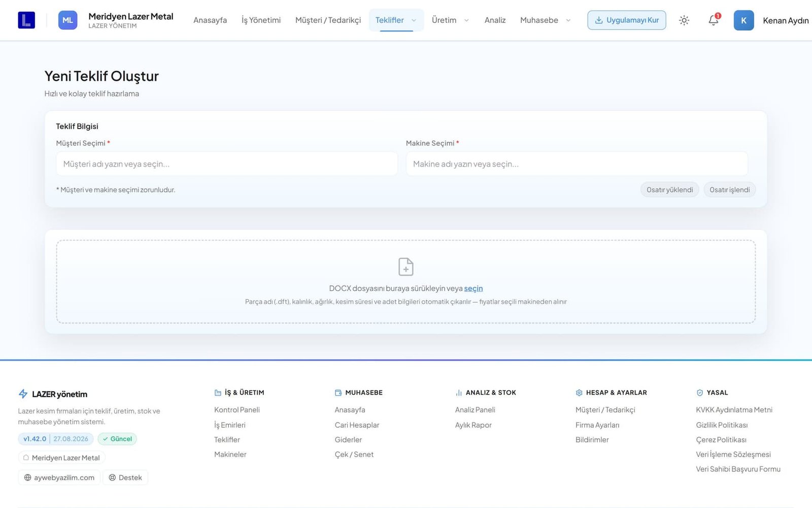The height and width of the screenshot is (508, 812).
Task: Expand the Üretim menu chevron
Action: [x=466, y=20]
